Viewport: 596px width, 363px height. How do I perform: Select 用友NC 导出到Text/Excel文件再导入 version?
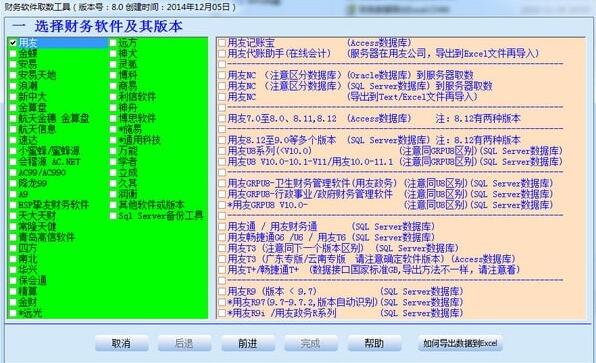pos(222,97)
